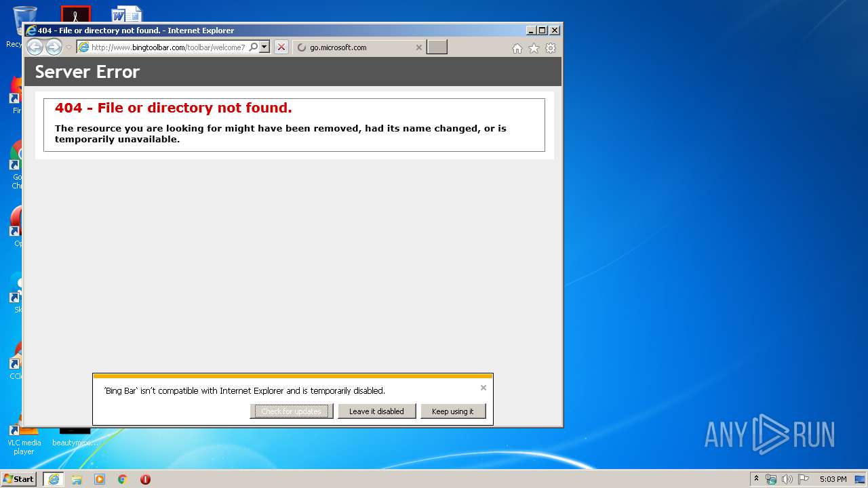Launch Opera from taskbar
The width and height of the screenshot is (868, 488).
(x=145, y=479)
